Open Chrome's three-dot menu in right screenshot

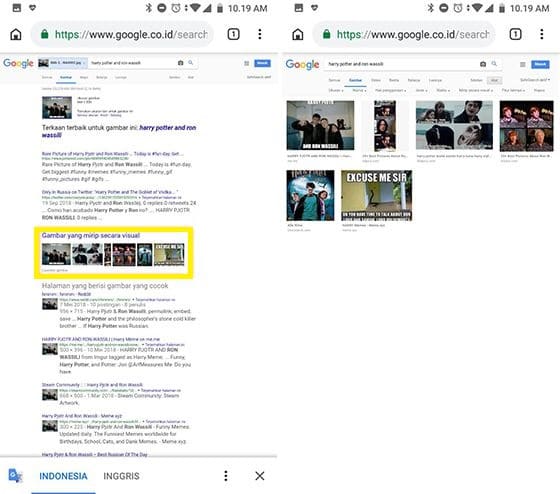coord(541,34)
